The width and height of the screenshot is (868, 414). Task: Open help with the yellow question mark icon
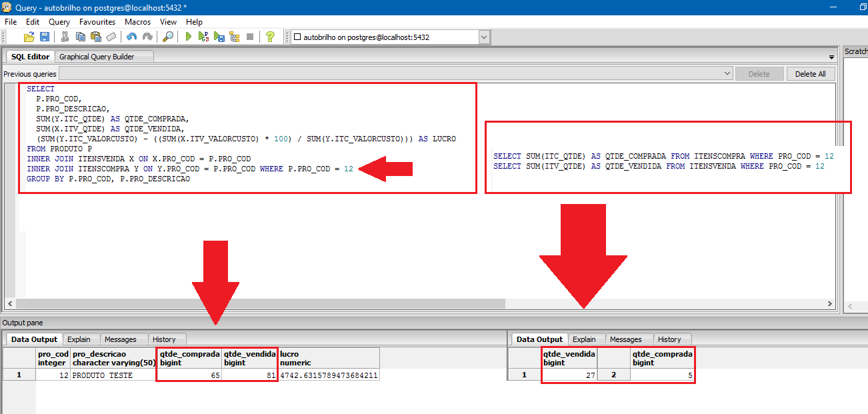pyautogui.click(x=270, y=37)
